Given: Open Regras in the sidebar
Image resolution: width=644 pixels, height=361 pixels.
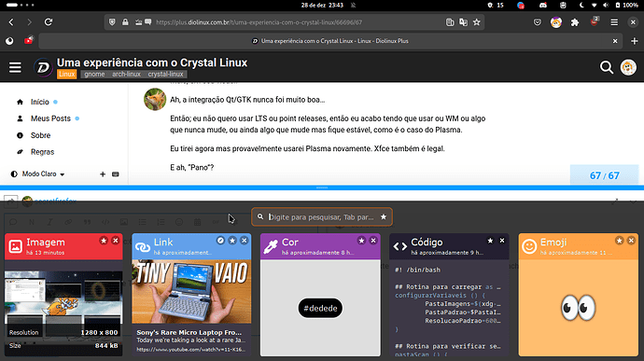Looking at the screenshot, I should [x=42, y=152].
